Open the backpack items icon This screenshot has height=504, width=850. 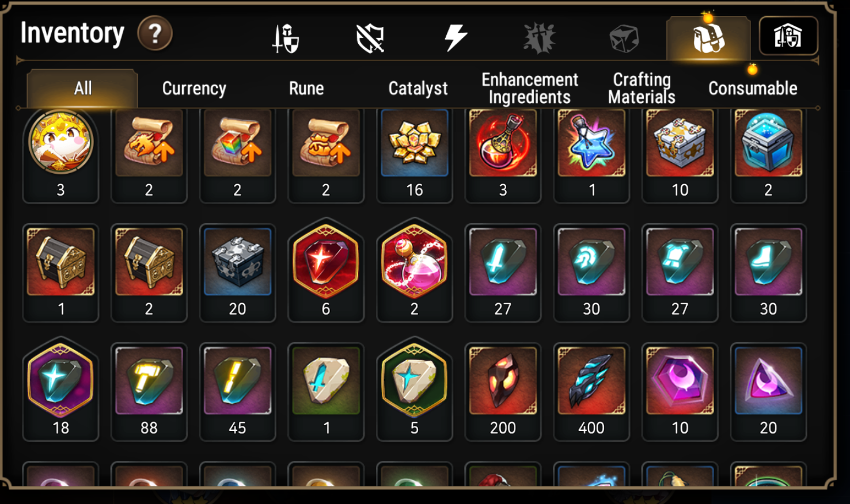click(708, 38)
